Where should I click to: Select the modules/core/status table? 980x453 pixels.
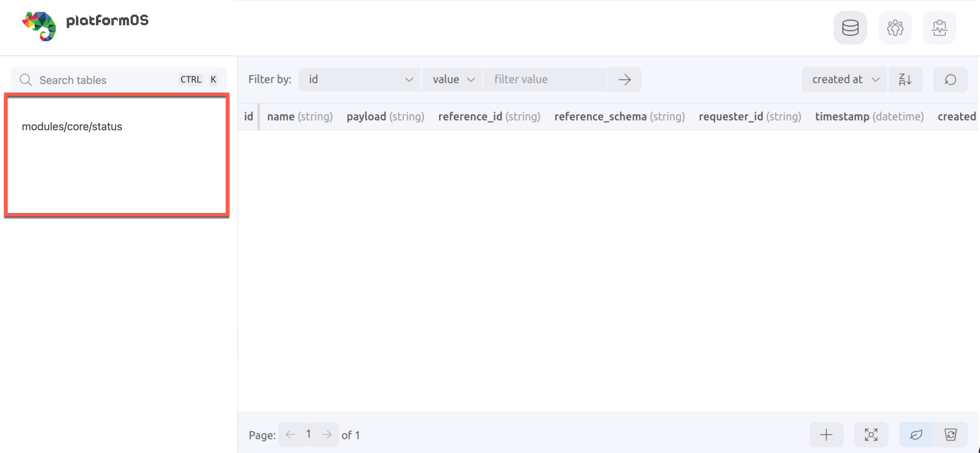click(x=72, y=126)
